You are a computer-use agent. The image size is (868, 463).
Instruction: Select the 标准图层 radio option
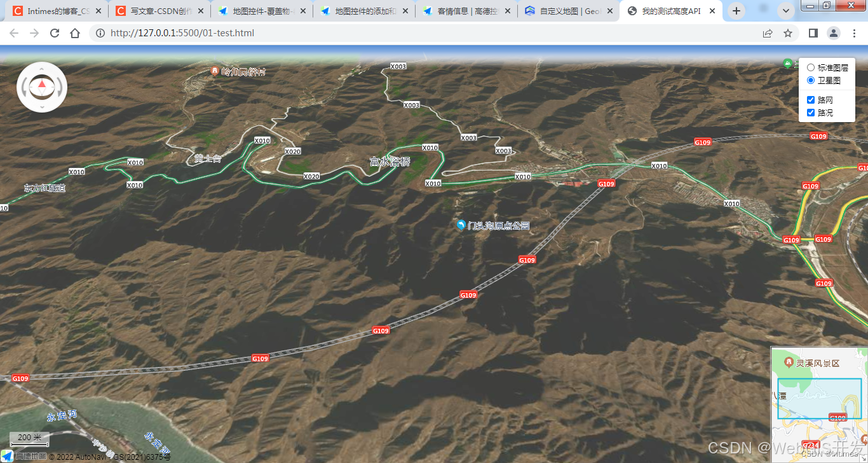coord(811,67)
